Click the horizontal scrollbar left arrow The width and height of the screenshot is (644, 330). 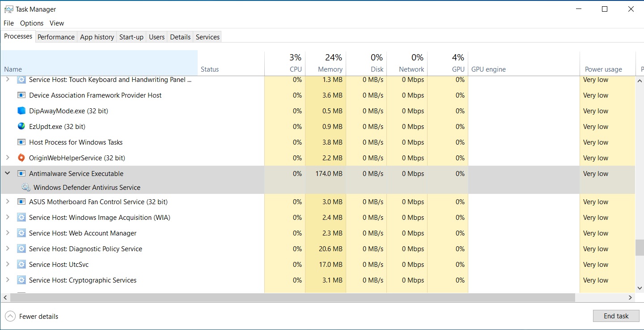[4, 298]
